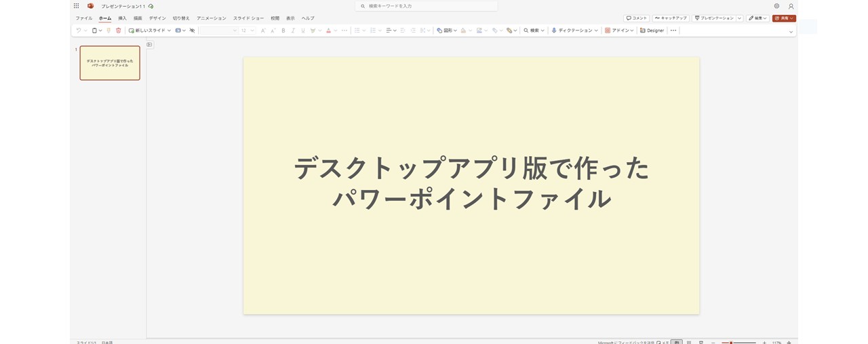The width and height of the screenshot is (868, 344).
Task: Open the account profile icon
Action: point(791,6)
